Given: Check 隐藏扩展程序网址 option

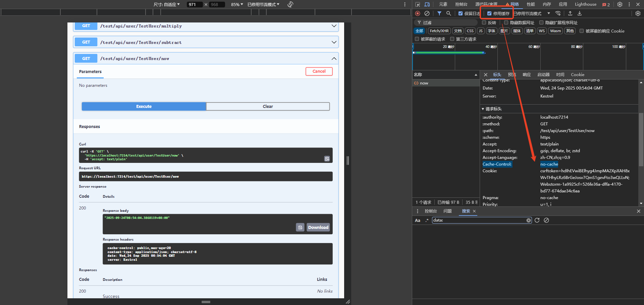Looking at the screenshot, I should (x=541, y=22).
